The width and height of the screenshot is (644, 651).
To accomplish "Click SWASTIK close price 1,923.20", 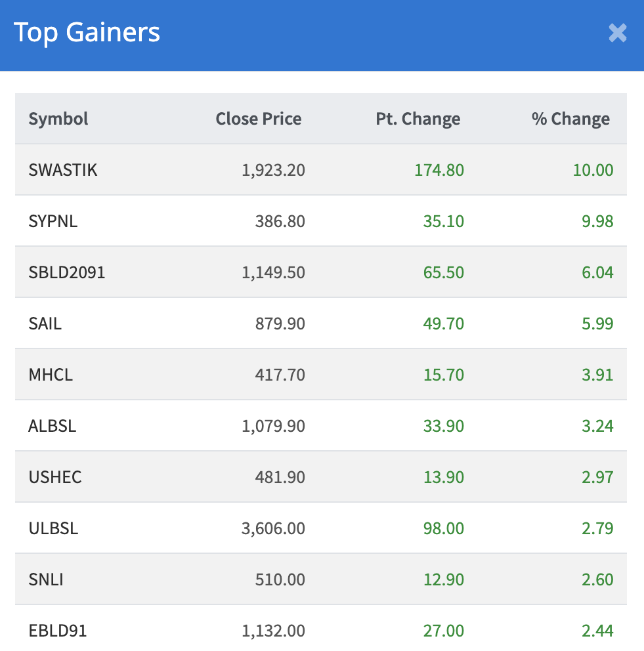I will pos(273,170).
